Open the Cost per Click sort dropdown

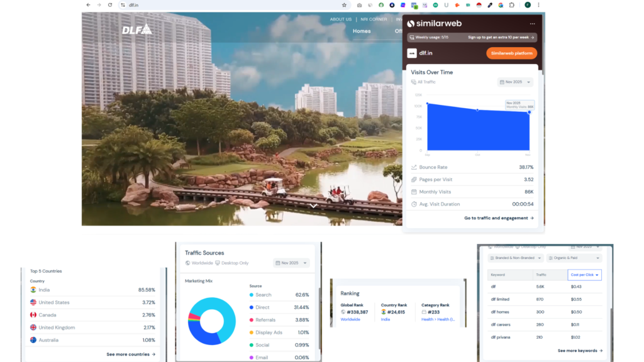click(584, 275)
